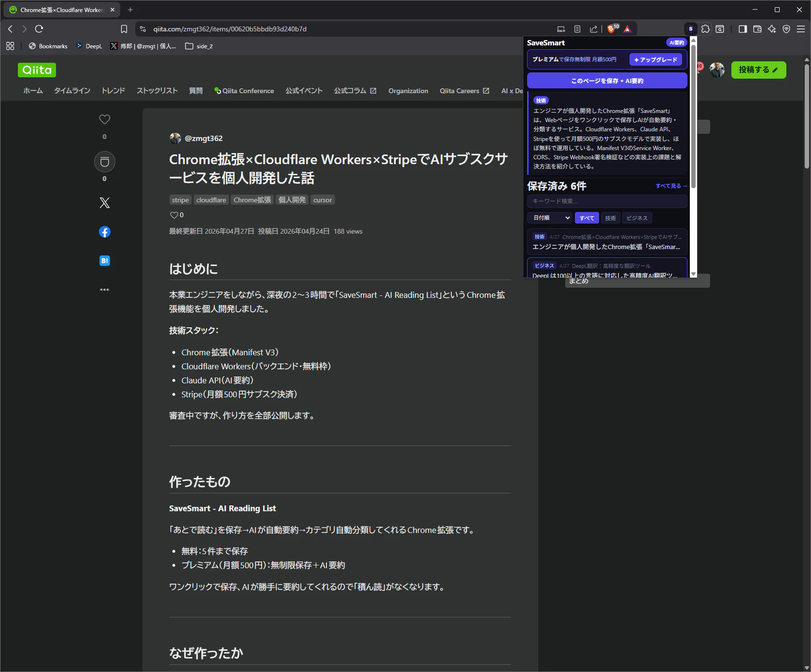Open reader mode icon
The width and height of the screenshot is (811, 672).
tap(577, 29)
